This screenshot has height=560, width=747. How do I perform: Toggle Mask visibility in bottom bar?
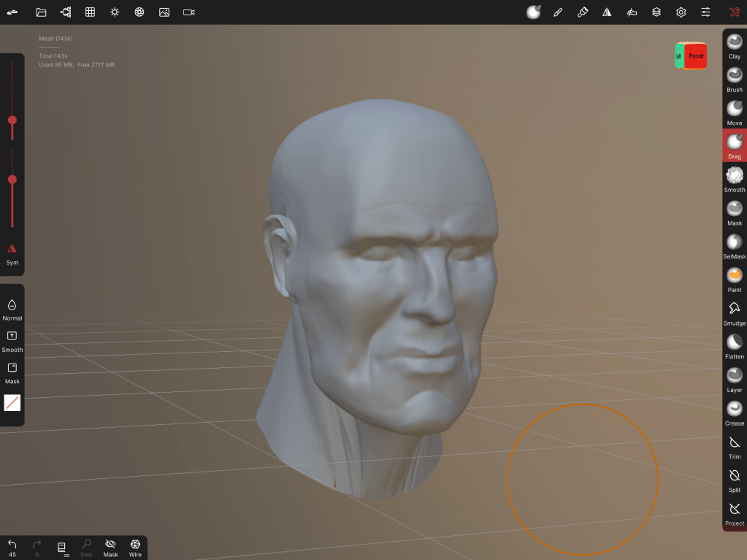click(110, 548)
